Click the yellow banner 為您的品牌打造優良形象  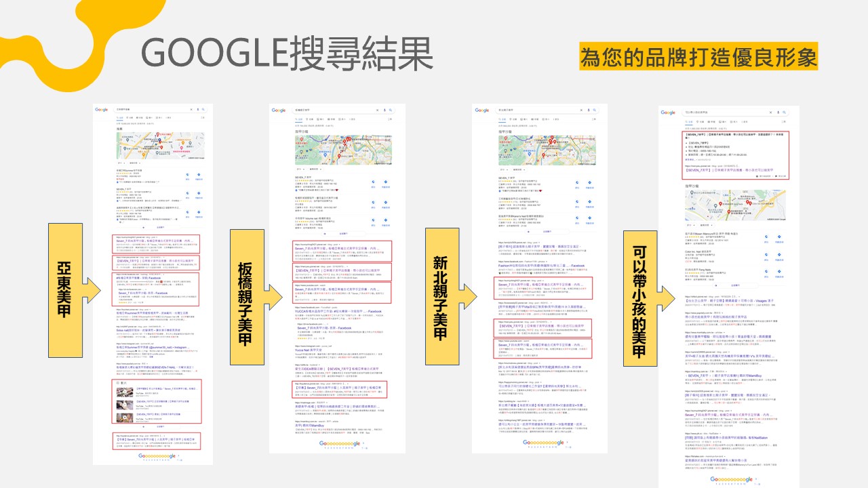tap(698, 57)
